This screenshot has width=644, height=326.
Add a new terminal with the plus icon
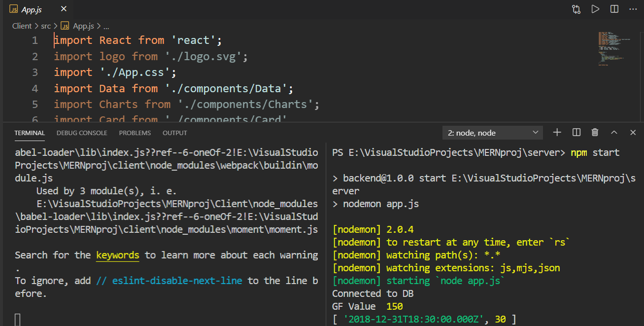[x=557, y=132]
